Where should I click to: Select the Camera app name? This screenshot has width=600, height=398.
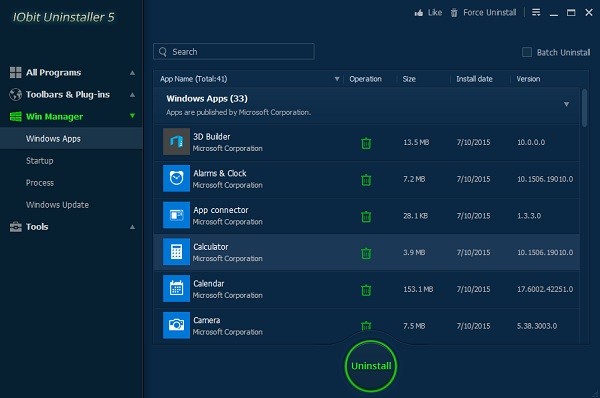[x=207, y=320]
